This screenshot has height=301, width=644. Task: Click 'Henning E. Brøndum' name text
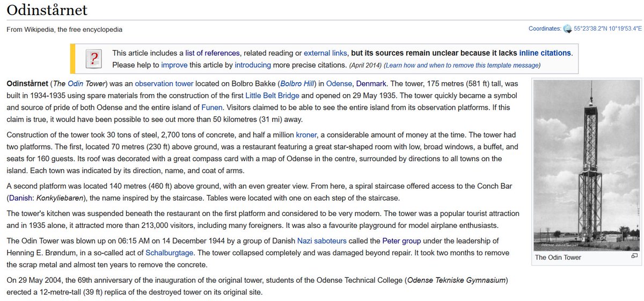(42, 252)
